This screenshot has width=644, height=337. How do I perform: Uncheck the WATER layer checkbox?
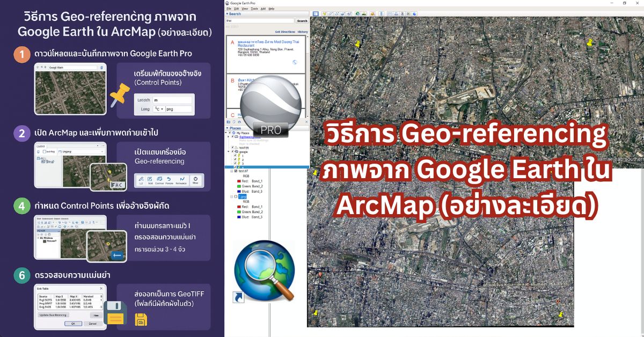point(232,148)
